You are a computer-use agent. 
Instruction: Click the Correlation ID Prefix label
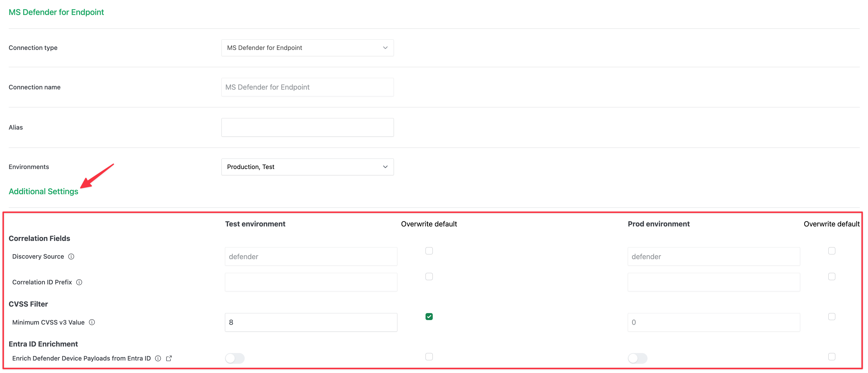click(x=42, y=282)
